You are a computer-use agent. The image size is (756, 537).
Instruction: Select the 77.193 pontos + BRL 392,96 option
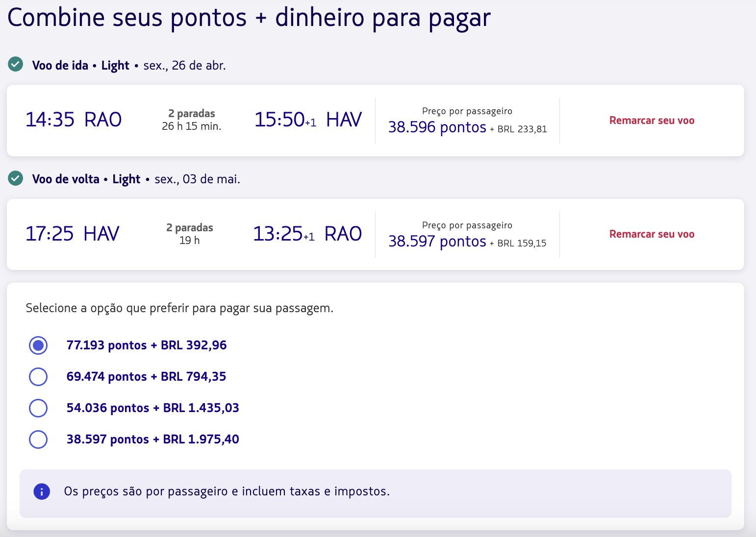click(38, 345)
